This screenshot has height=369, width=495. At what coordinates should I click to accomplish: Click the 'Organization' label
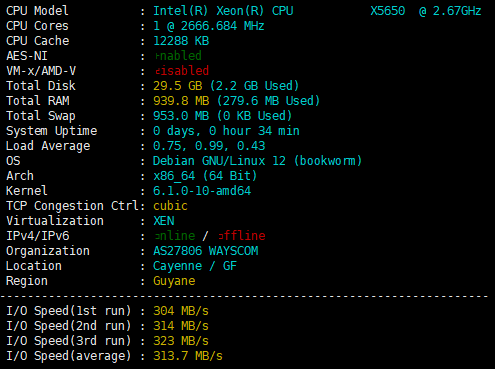tap(48, 251)
